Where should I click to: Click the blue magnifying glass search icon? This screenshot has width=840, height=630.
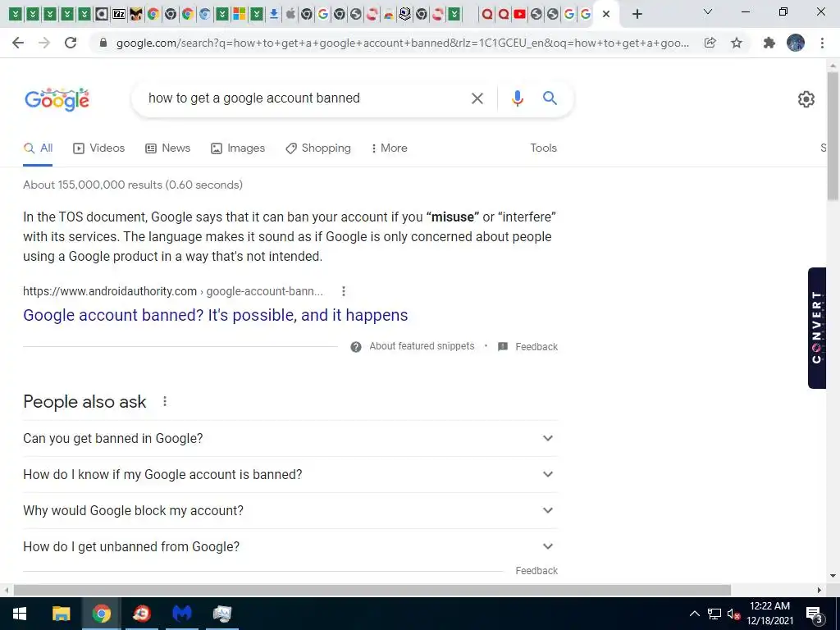tap(550, 98)
